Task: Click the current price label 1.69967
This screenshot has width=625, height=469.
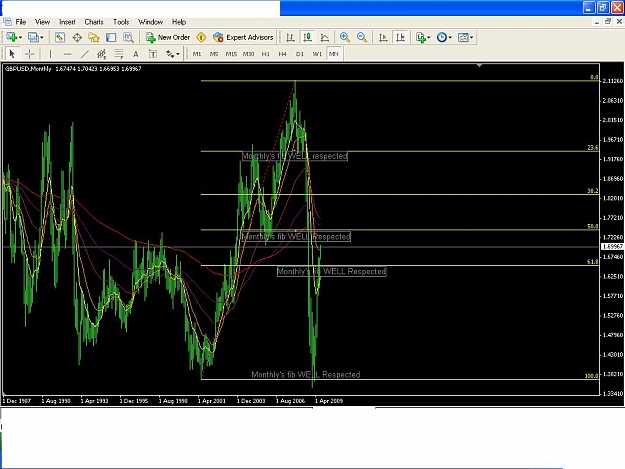Action: click(613, 247)
